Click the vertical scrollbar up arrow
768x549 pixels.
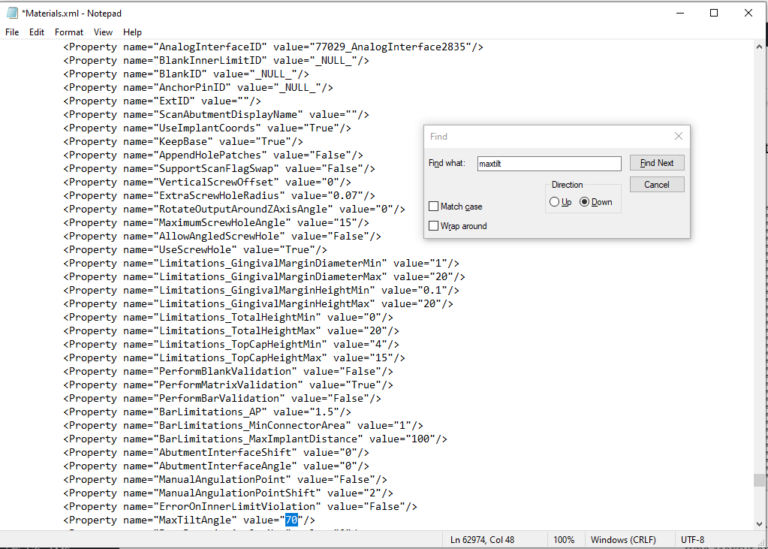[x=760, y=46]
